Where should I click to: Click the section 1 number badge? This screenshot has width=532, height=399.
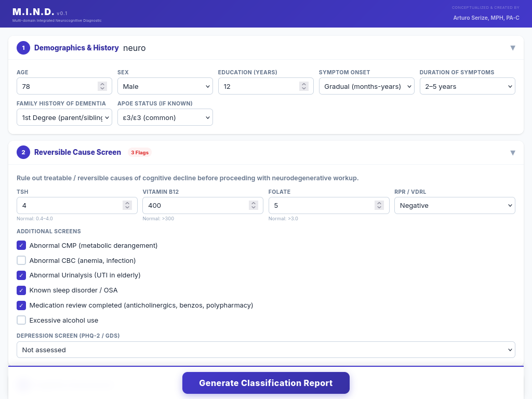point(23,48)
